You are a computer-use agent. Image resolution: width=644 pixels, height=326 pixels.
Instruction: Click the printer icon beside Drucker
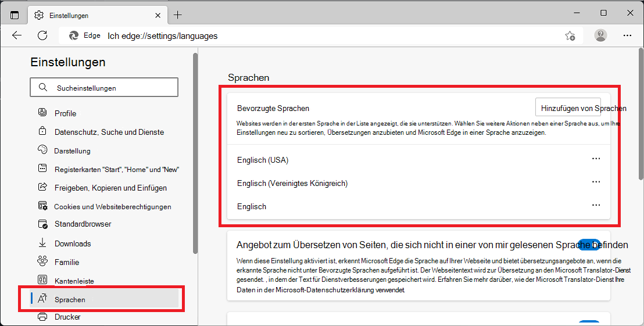click(x=42, y=317)
